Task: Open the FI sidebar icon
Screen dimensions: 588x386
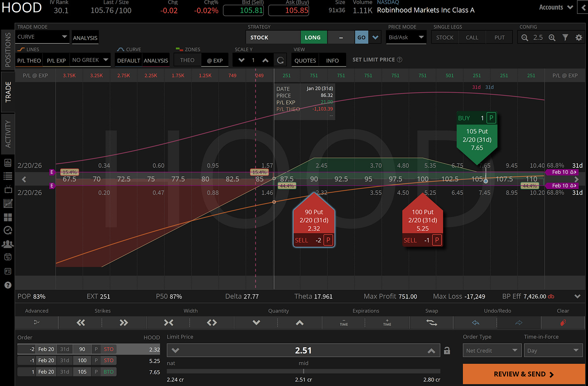Action: click(x=8, y=271)
